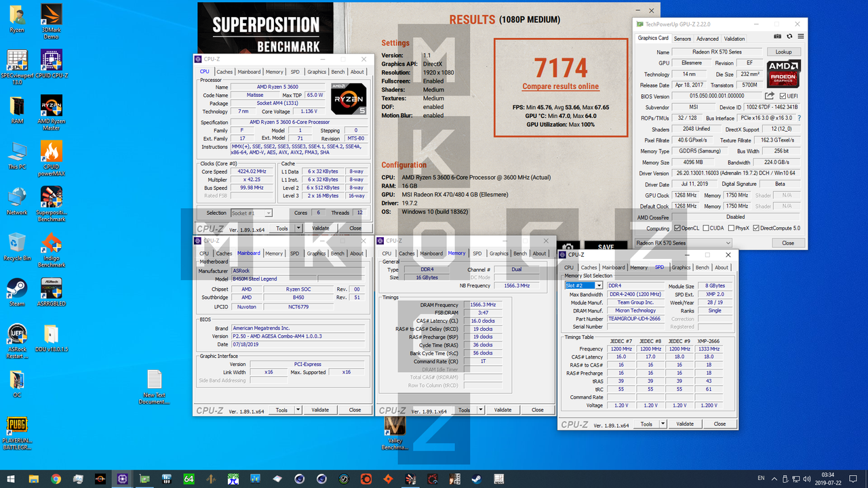The height and width of the screenshot is (488, 868).
Task: Select the ASRock Restart to UEFI icon
Action: tap(17, 340)
